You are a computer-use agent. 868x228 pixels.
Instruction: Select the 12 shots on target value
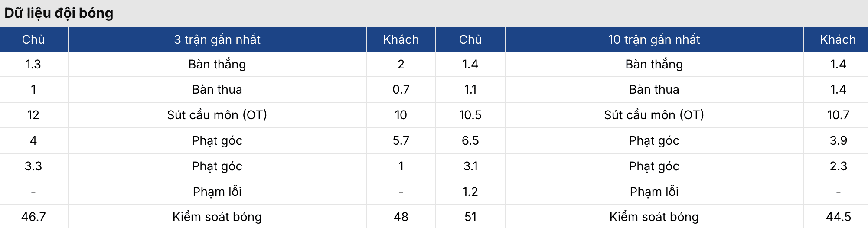(33, 115)
